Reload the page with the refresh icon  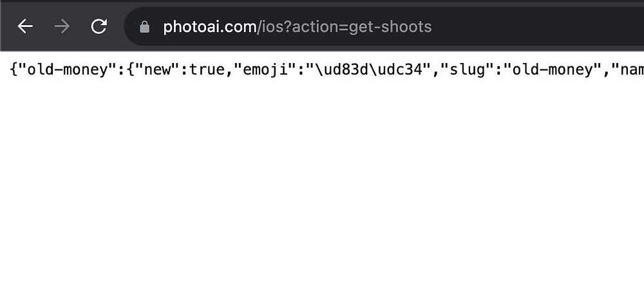click(99, 26)
